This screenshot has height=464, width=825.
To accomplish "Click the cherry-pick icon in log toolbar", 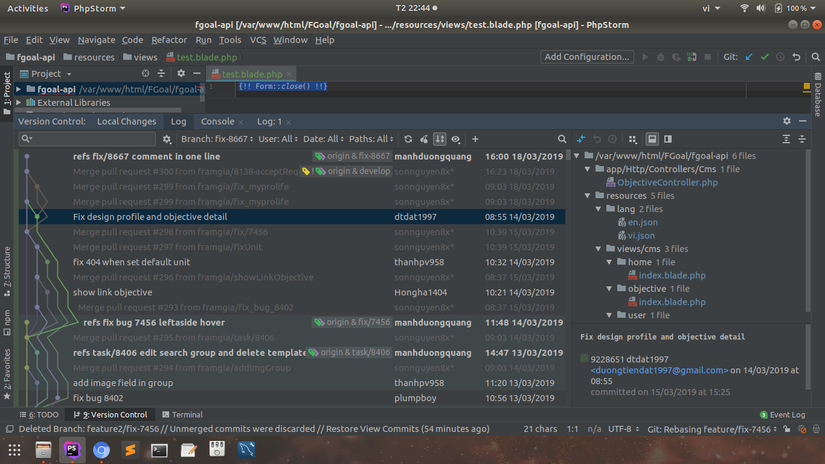I will pos(424,139).
